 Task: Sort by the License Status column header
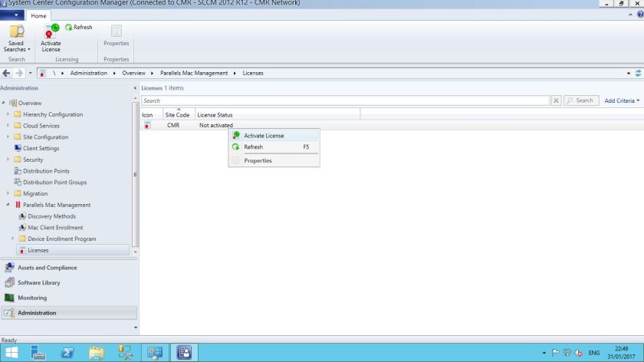(x=215, y=114)
